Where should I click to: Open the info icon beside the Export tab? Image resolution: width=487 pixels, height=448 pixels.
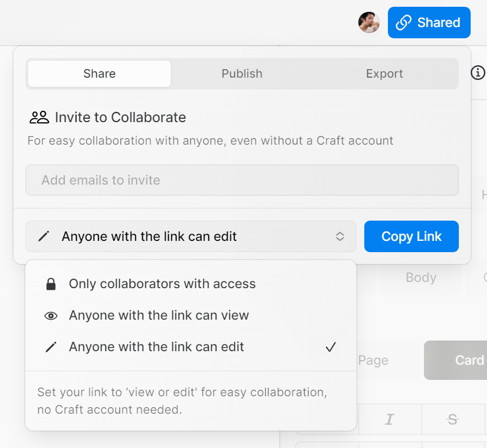tap(478, 73)
